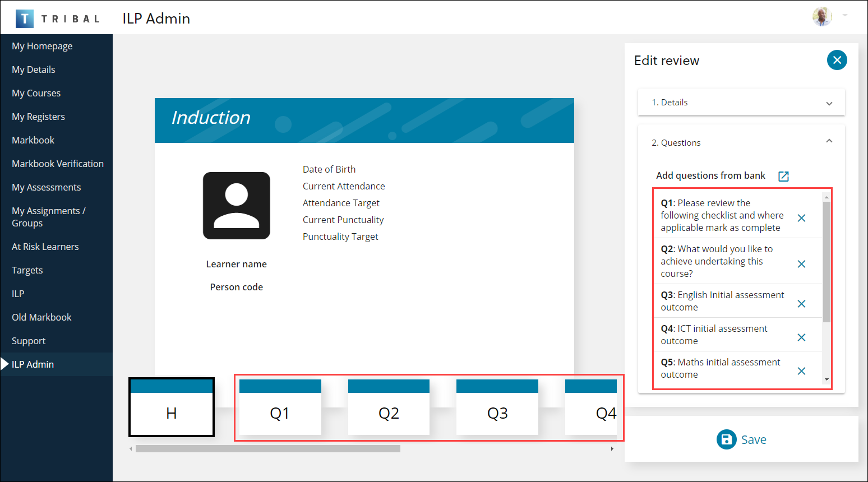This screenshot has width=868, height=482.
Task: Click the Tribal logo icon
Action: pyautogui.click(x=25, y=18)
